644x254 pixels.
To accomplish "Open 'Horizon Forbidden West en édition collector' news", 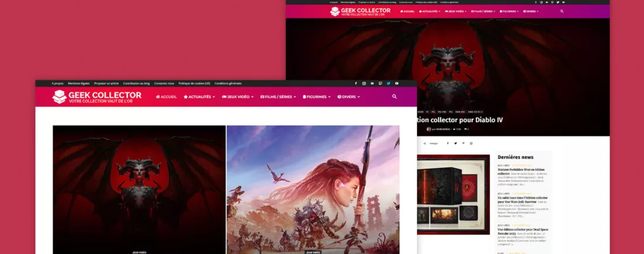I will pyautogui.click(x=521, y=171).
